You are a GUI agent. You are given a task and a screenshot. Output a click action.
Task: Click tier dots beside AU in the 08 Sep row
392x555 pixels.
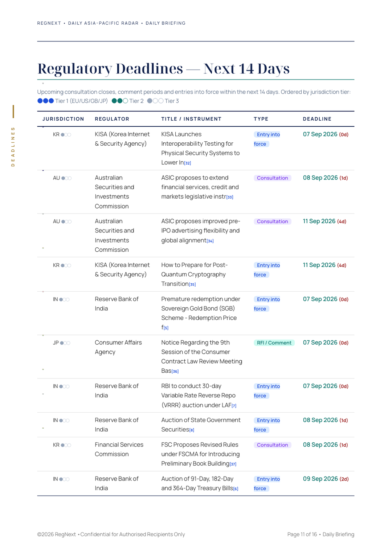click(x=66, y=178)
